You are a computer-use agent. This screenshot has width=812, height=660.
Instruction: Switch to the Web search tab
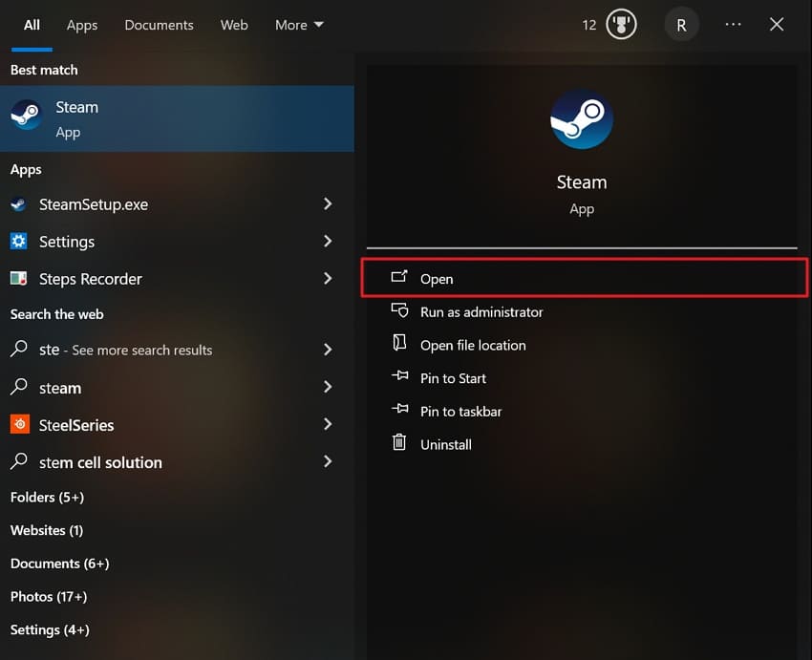[234, 25]
